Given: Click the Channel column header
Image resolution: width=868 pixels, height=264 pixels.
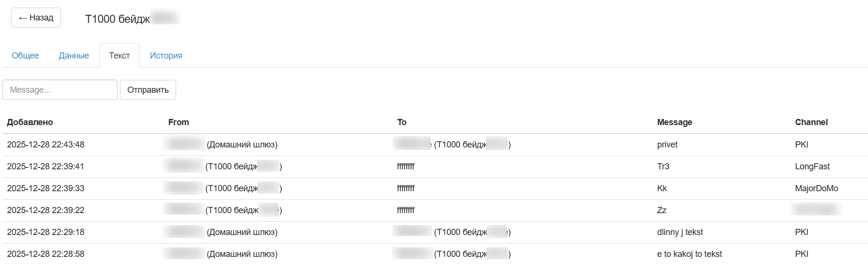Looking at the screenshot, I should (811, 122).
